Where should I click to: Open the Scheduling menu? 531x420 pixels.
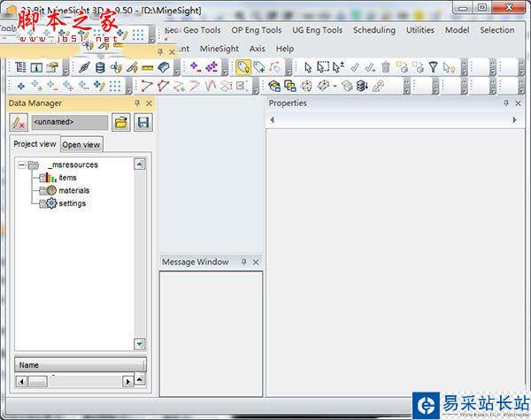click(x=374, y=30)
